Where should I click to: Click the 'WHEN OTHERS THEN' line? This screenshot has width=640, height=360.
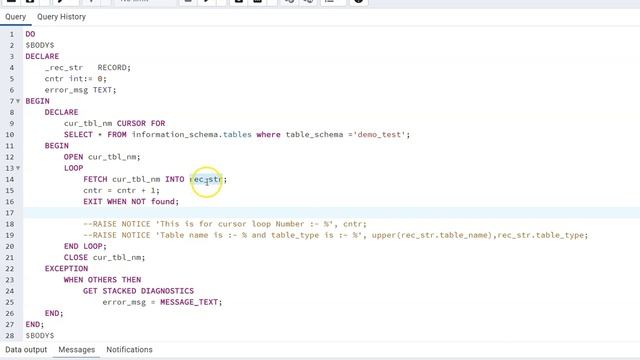coord(102,280)
